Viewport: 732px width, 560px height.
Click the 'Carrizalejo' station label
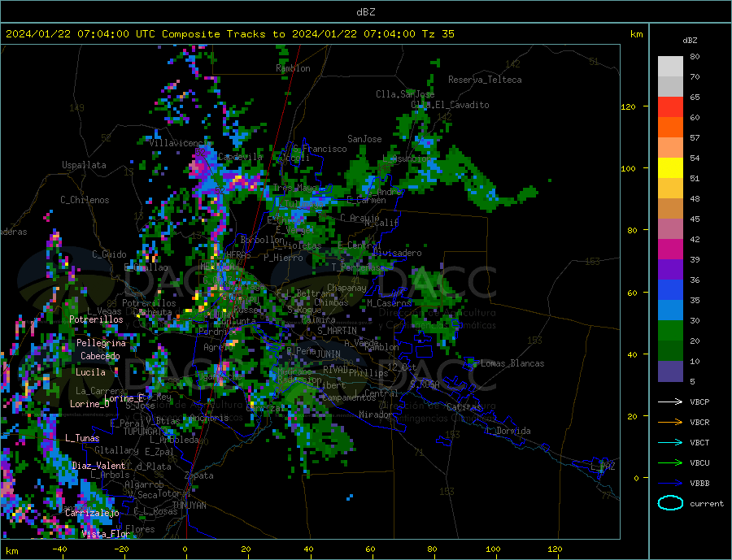coord(92,514)
